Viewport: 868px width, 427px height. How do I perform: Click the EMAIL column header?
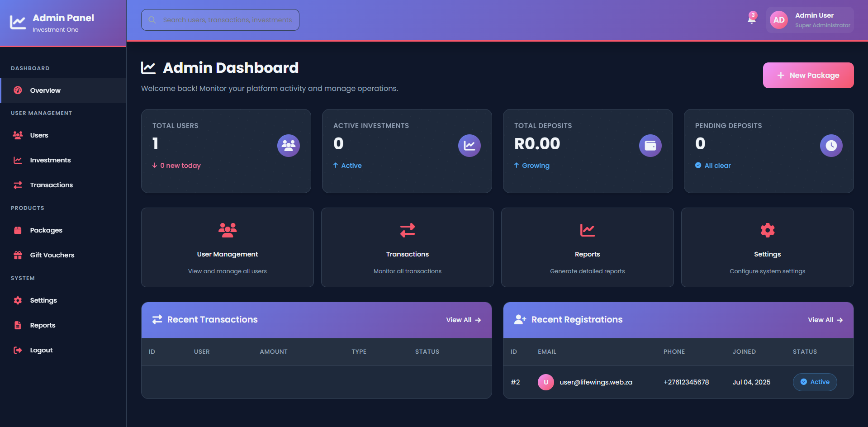pos(547,351)
